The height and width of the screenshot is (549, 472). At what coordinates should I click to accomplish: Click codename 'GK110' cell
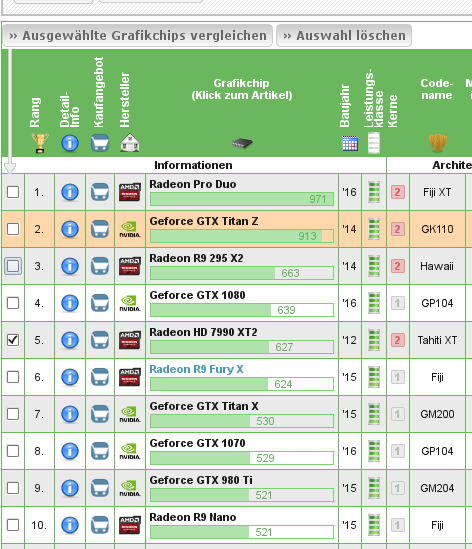click(437, 229)
